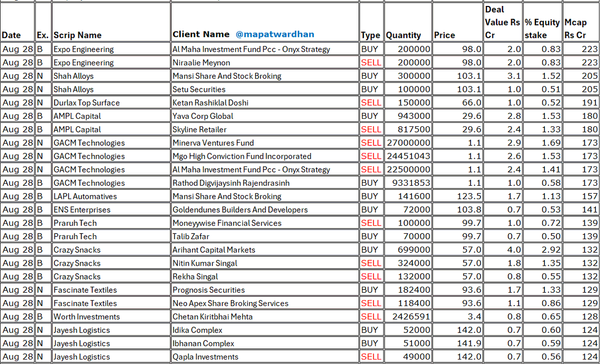Select the Prognosis Securities cell
600x364 pixels.
click(264, 290)
